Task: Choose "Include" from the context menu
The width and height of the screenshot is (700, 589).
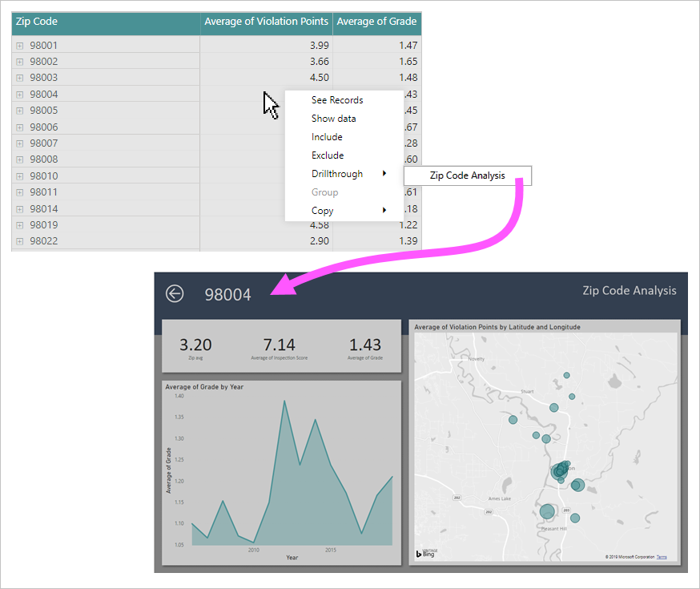Action: point(326,136)
